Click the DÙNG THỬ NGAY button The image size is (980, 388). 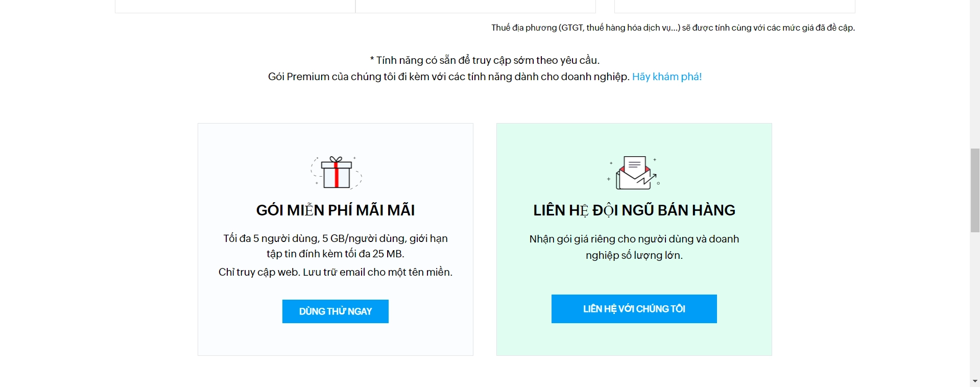point(336,311)
